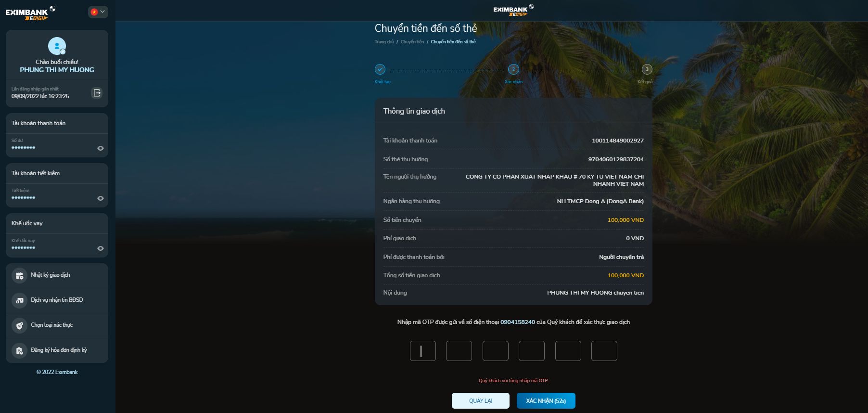Confirm the transfer with XÁC NHẬN button

coord(546,400)
